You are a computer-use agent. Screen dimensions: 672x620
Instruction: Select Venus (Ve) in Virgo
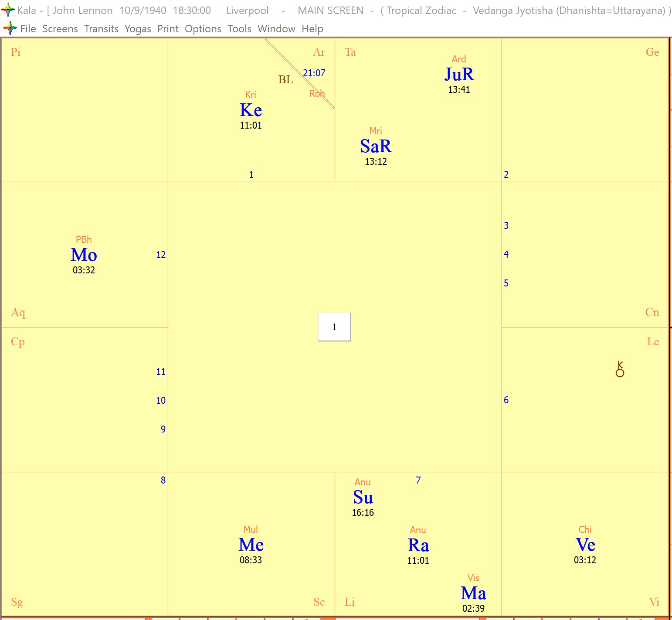tap(585, 545)
